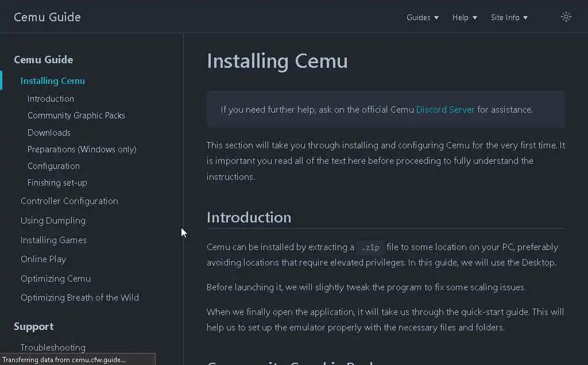Jump to Configuration sidebar entry

click(53, 166)
